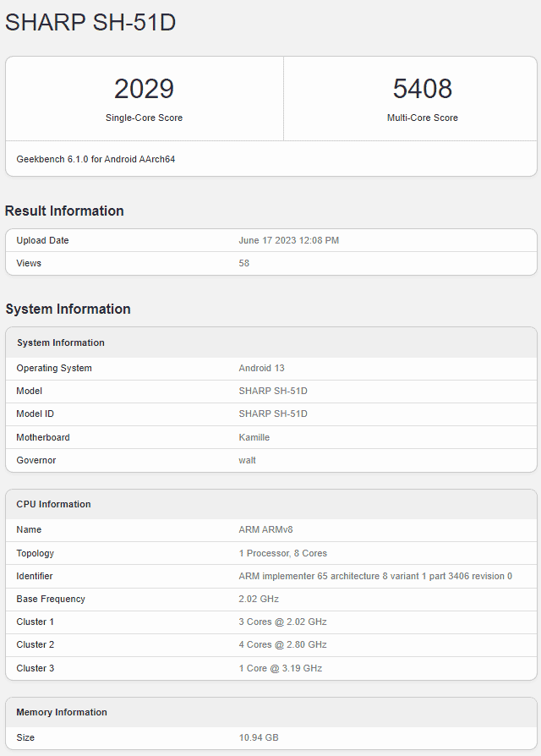Click the Governor label
541x756 pixels.
pos(36,460)
